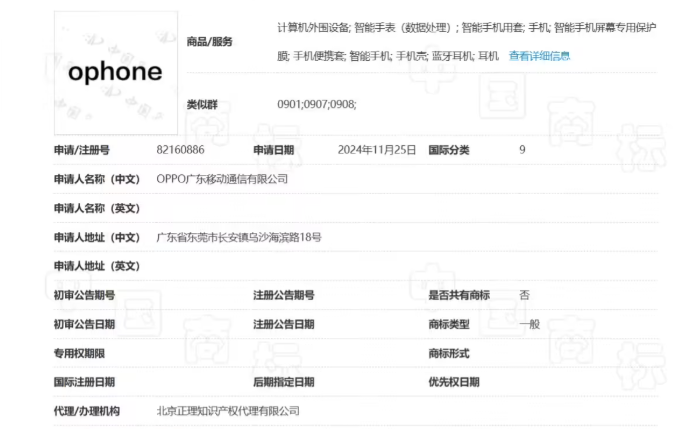Click the 代理/办理机构 label
Viewport: 694px width, 429px height.
click(x=87, y=411)
